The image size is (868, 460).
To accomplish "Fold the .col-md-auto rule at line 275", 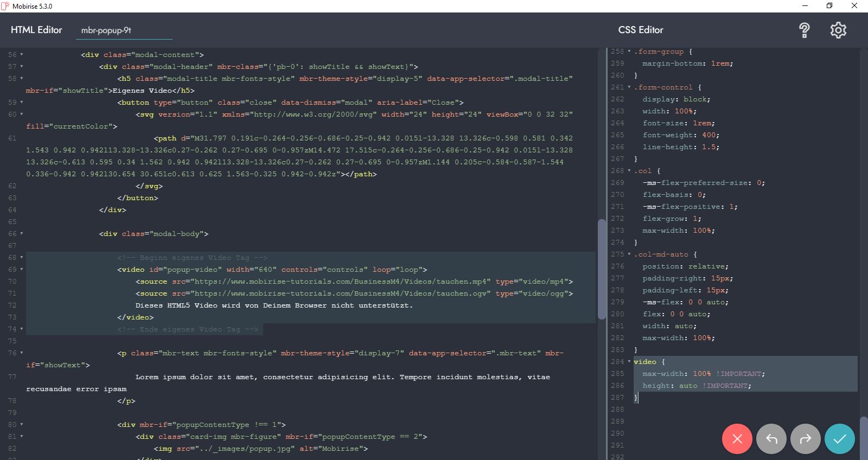I will tap(629, 254).
